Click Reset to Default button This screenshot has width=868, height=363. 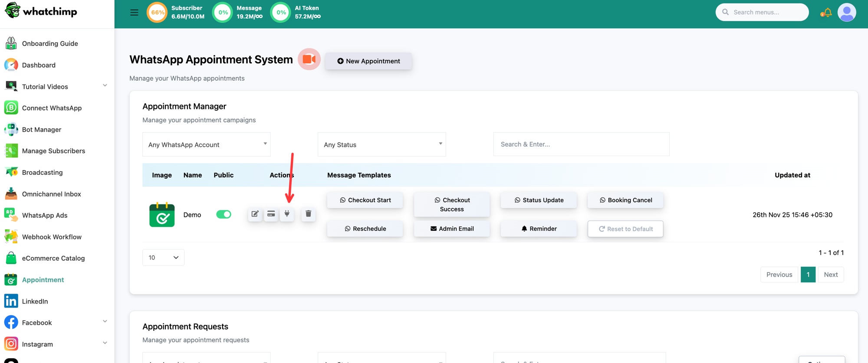pos(625,229)
